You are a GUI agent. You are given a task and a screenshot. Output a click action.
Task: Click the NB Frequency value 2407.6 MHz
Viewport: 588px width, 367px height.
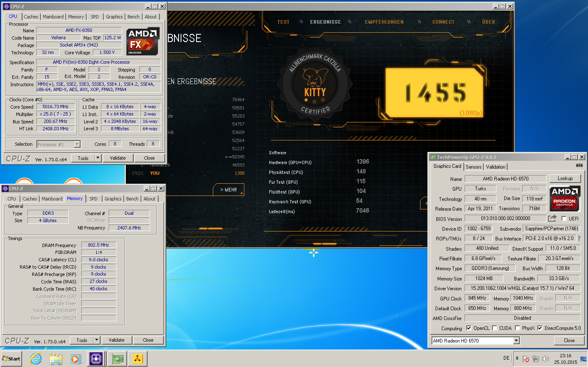[x=129, y=228]
